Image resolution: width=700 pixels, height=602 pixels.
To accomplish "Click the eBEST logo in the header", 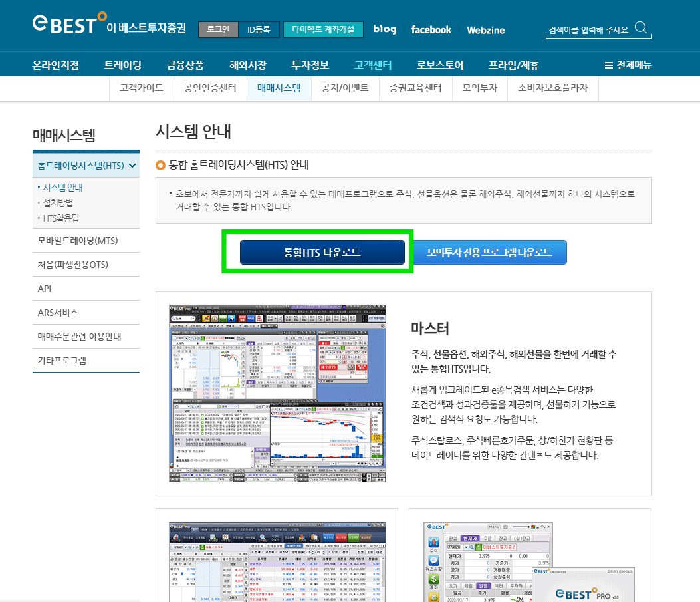I will pos(110,24).
